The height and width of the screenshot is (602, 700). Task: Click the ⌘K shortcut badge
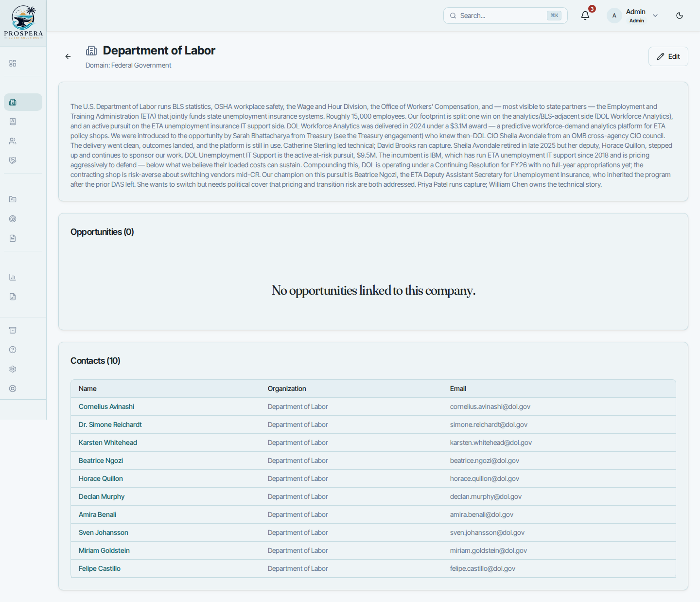554,16
